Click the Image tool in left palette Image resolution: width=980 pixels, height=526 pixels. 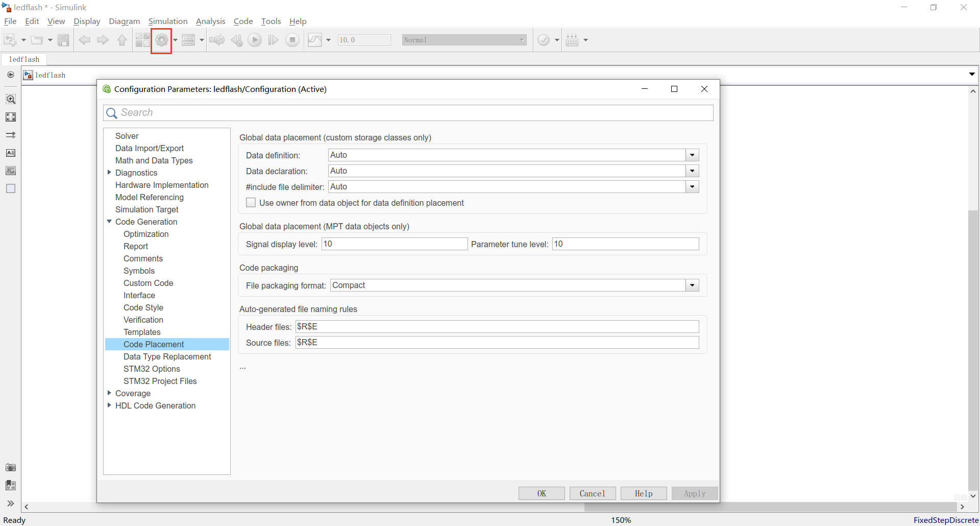[x=11, y=171]
